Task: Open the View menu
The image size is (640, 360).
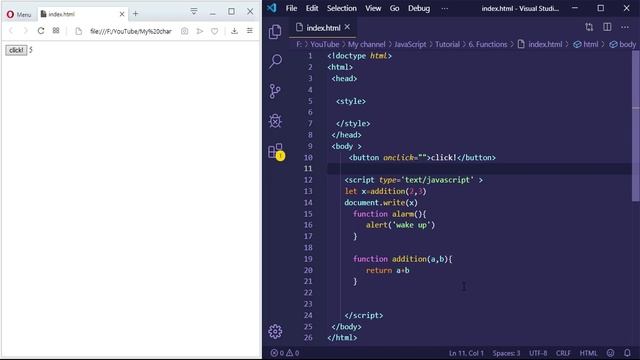Action: [373, 8]
